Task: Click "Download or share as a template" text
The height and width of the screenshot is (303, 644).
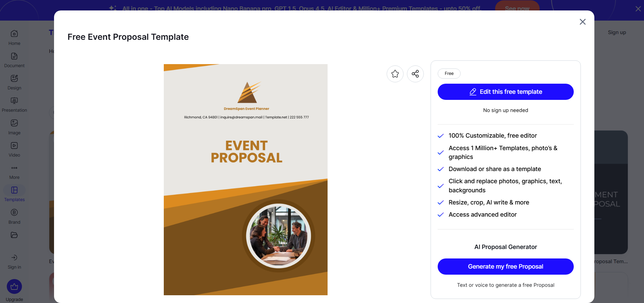Action: [495, 169]
